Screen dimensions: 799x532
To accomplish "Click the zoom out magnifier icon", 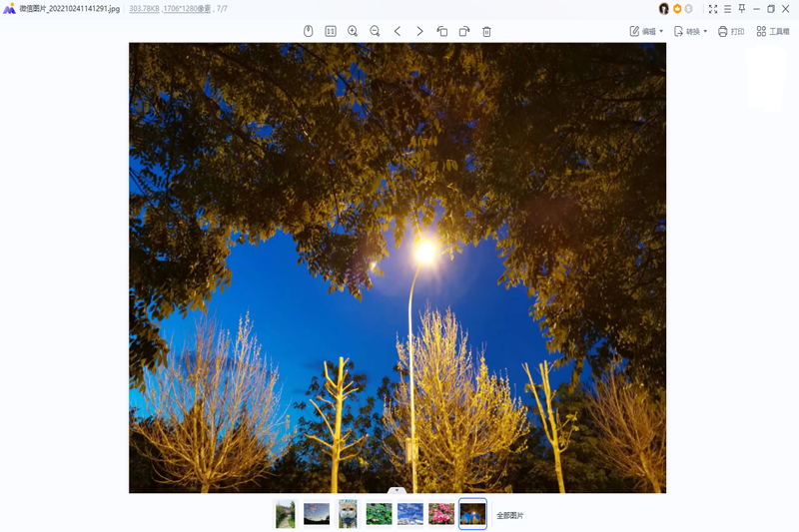I will coord(375,31).
